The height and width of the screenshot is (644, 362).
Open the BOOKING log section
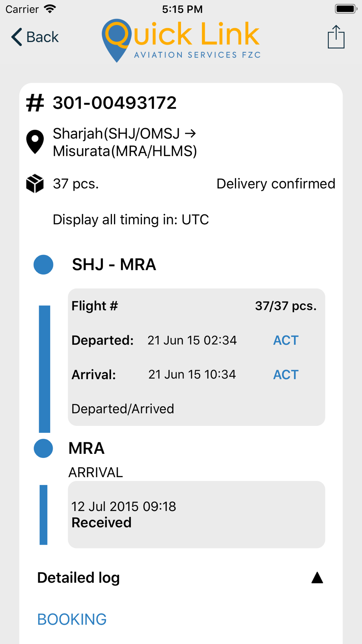tap(72, 619)
